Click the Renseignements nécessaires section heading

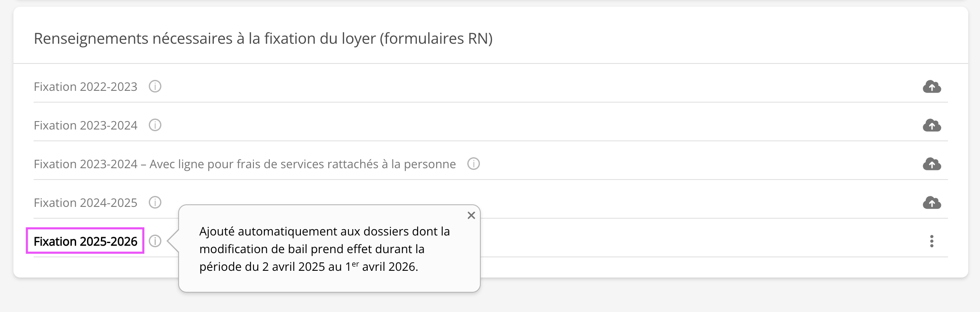(x=263, y=39)
